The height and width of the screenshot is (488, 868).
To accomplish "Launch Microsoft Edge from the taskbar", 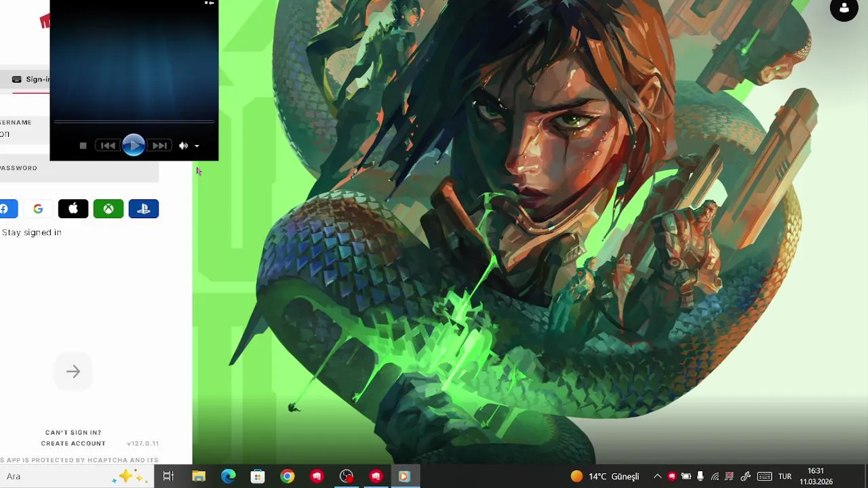I will click(229, 476).
